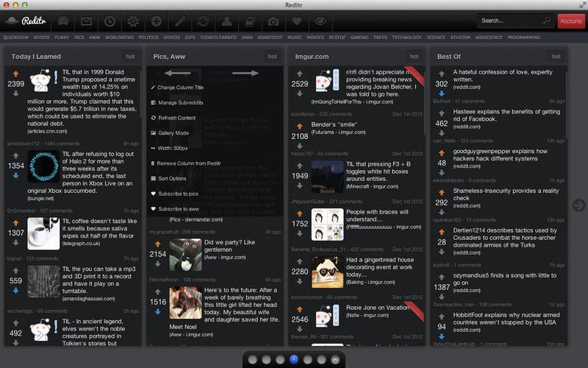
Task: Open the jamestown112 - 1484 comments link
Action: coord(43,144)
